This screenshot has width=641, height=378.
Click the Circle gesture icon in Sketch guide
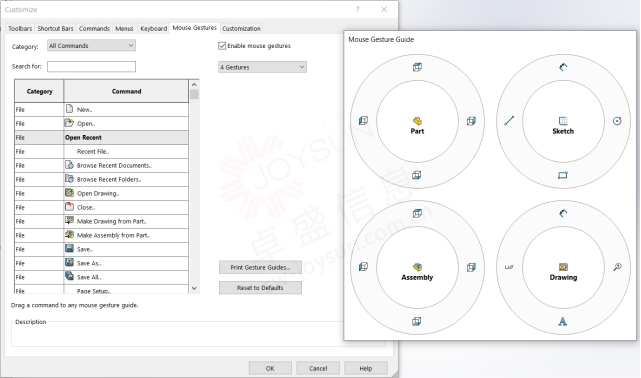click(617, 121)
